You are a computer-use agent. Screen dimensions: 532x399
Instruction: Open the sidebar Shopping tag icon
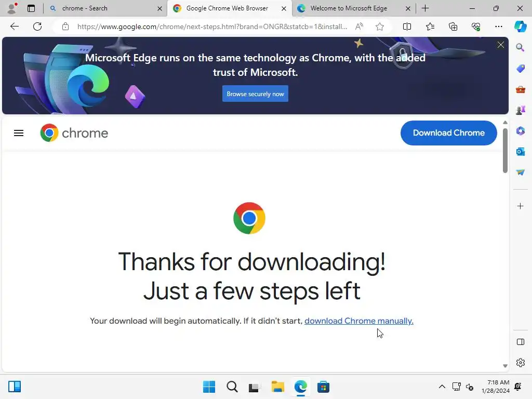[520, 69]
